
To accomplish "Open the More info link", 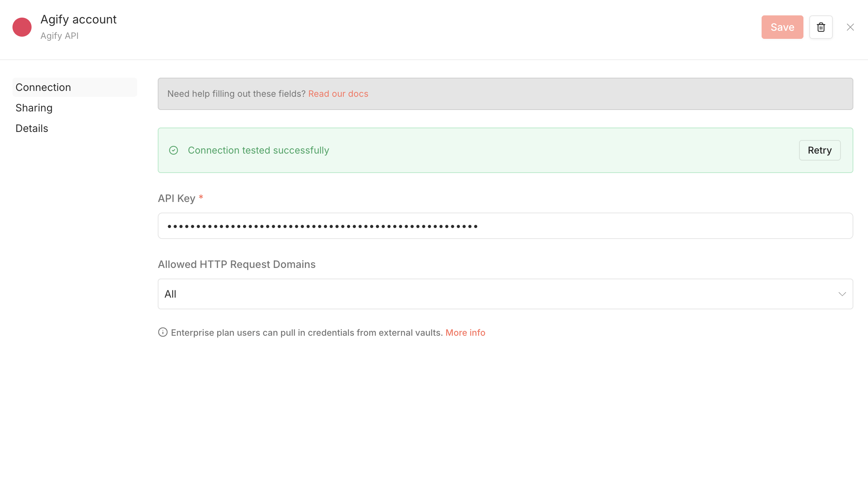I will 465,332.
